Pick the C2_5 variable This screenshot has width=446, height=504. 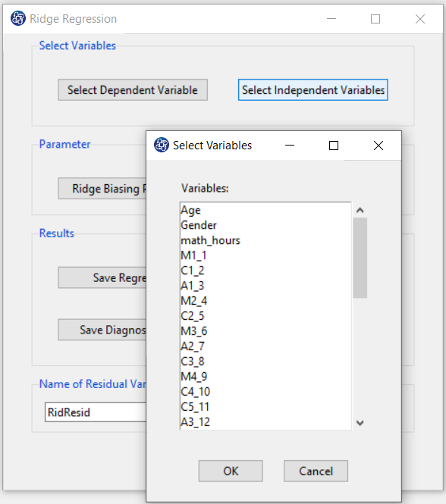click(x=265, y=315)
